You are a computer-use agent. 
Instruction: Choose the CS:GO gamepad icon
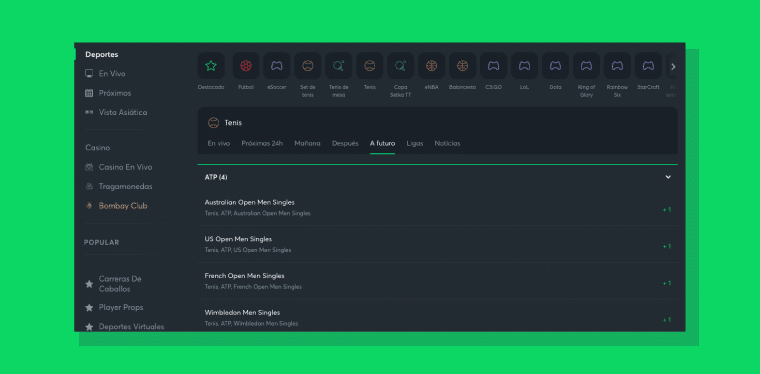click(x=493, y=66)
